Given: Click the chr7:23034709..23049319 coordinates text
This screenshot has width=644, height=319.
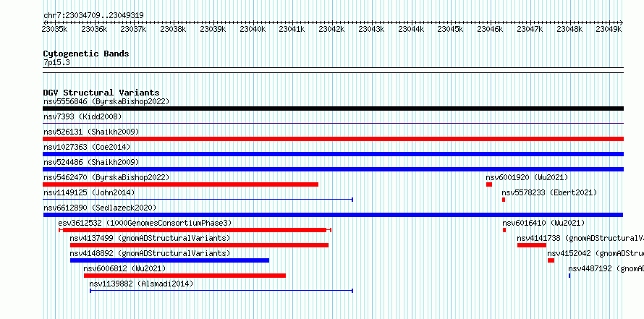Looking at the screenshot, I should (x=93, y=15).
